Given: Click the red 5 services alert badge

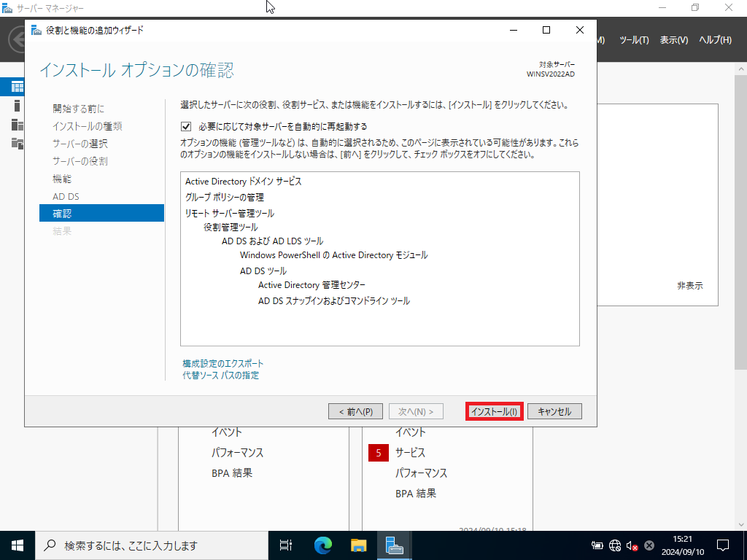Looking at the screenshot, I should click(x=379, y=453).
